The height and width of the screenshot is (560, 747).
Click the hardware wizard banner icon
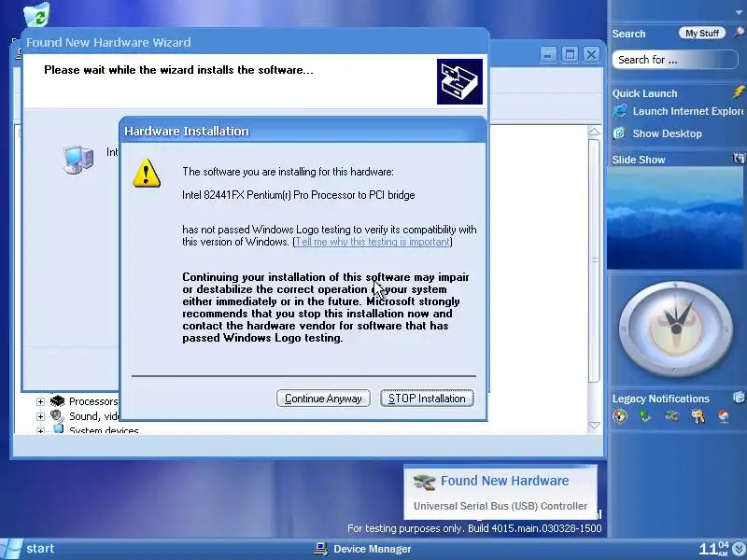459,81
